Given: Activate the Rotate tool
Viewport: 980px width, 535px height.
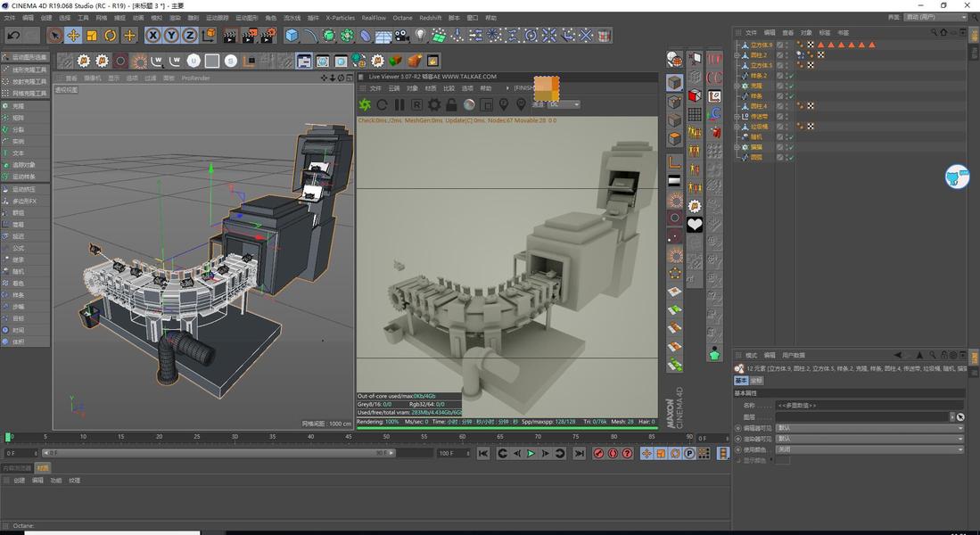Looking at the screenshot, I should coord(111,36).
